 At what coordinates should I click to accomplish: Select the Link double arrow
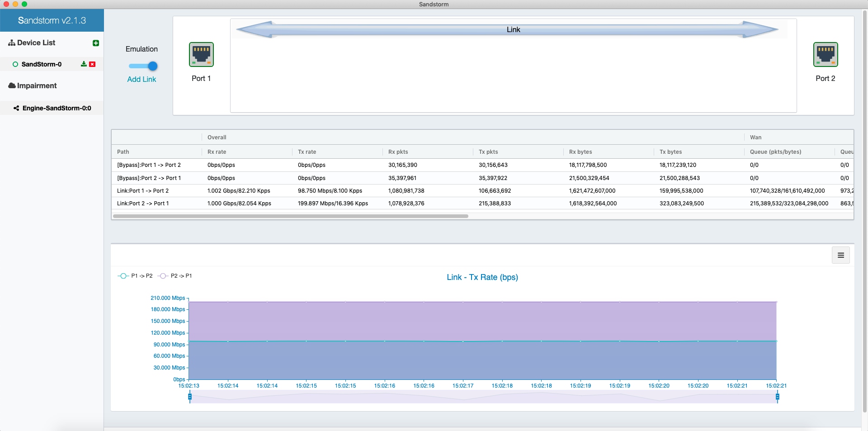(x=507, y=29)
